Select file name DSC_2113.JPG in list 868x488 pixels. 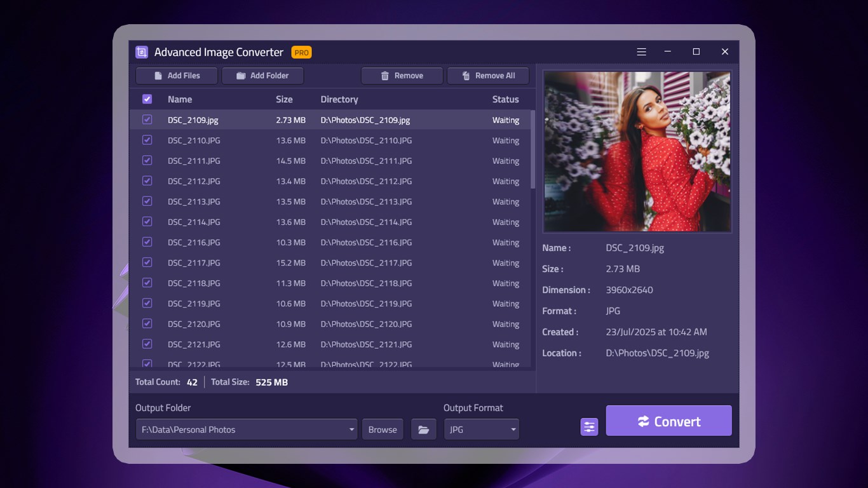(194, 201)
